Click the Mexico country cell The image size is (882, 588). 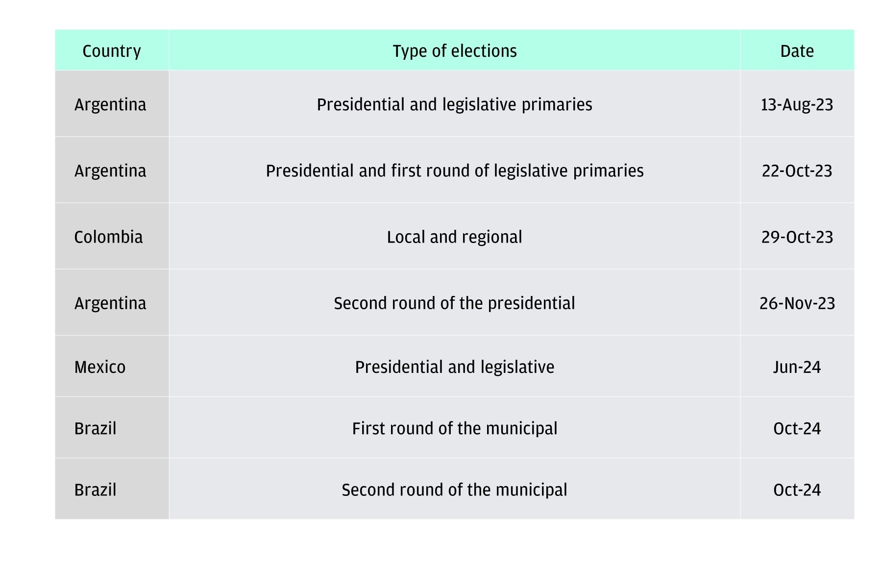pyautogui.click(x=112, y=367)
